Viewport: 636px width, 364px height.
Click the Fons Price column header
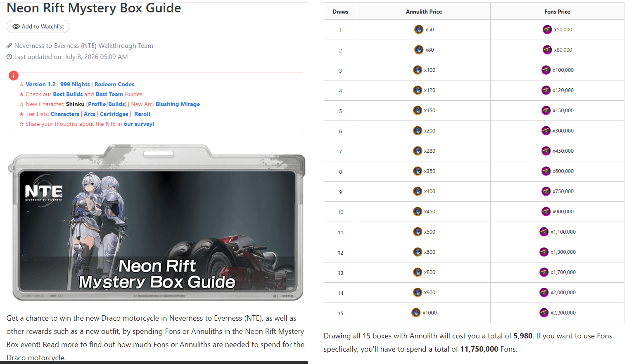(557, 12)
